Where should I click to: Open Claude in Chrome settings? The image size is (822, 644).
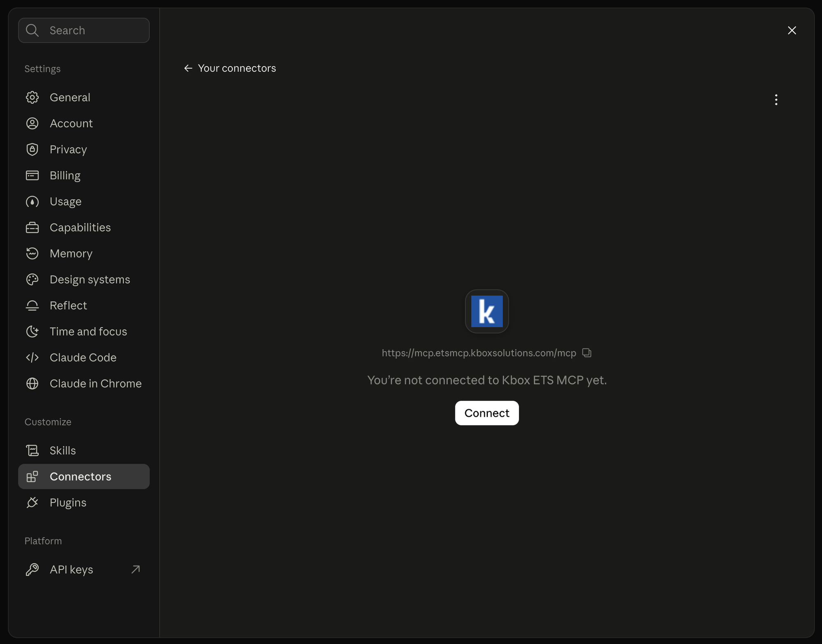(84, 383)
